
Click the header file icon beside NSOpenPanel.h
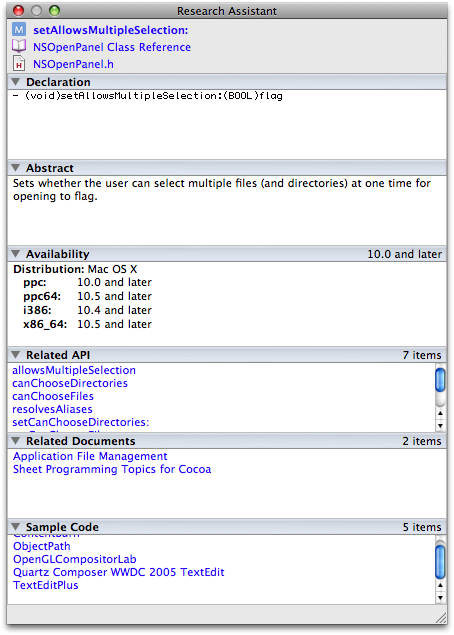pyautogui.click(x=19, y=64)
